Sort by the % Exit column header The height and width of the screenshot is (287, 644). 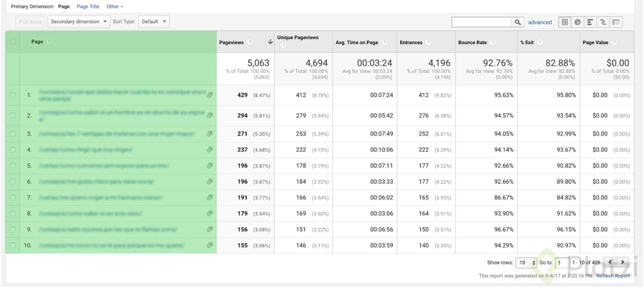point(527,43)
